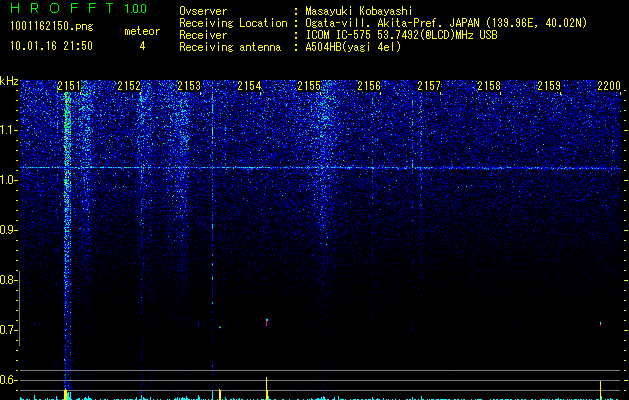Screen dimensions: 629x400
Task: Click the 1.1 kHz axis label
Action: pos(8,130)
